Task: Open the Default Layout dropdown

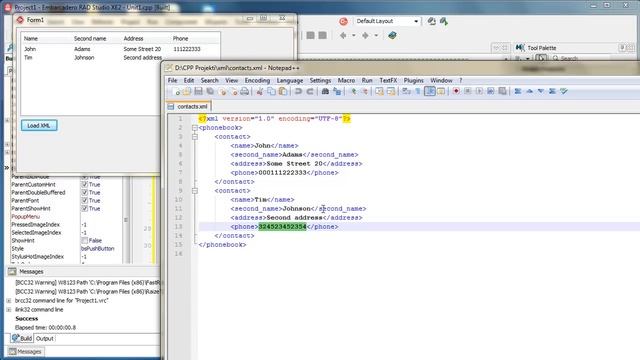Action: pyautogui.click(x=416, y=21)
